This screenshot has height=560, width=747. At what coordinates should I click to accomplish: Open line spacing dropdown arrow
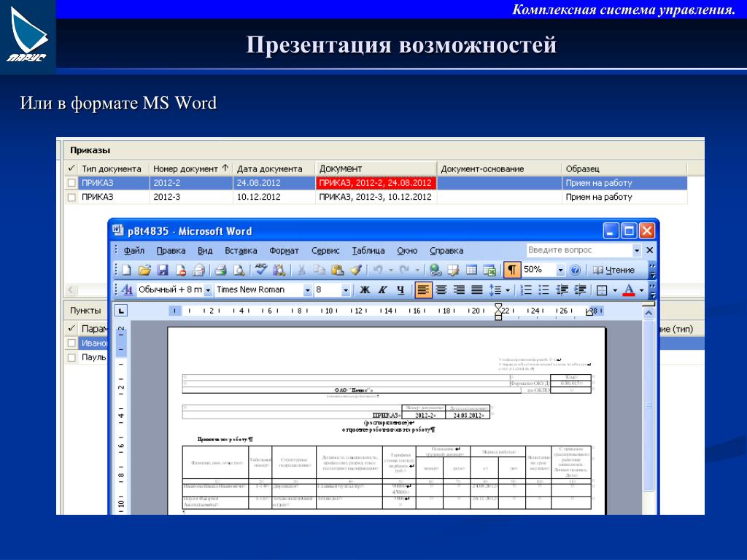[x=508, y=289]
